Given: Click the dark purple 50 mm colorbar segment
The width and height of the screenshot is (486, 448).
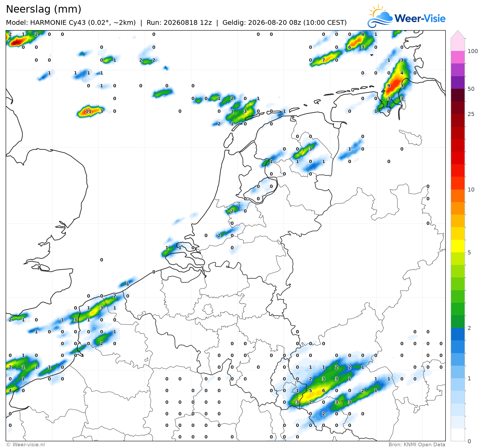Looking at the screenshot, I should [458, 82].
